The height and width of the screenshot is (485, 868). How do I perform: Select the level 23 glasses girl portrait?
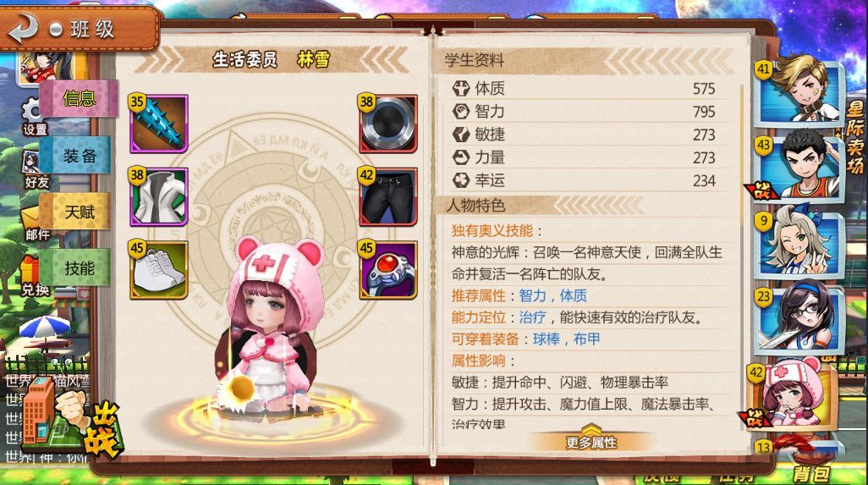[800, 317]
